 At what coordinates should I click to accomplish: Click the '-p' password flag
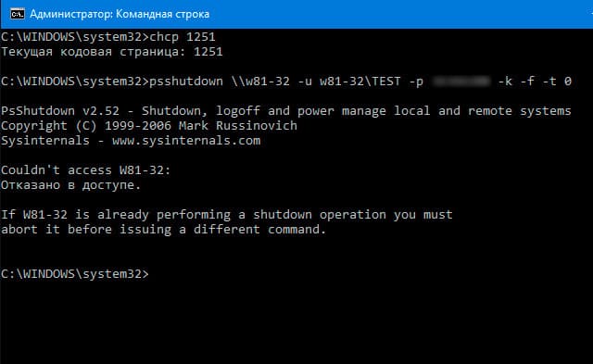point(416,82)
